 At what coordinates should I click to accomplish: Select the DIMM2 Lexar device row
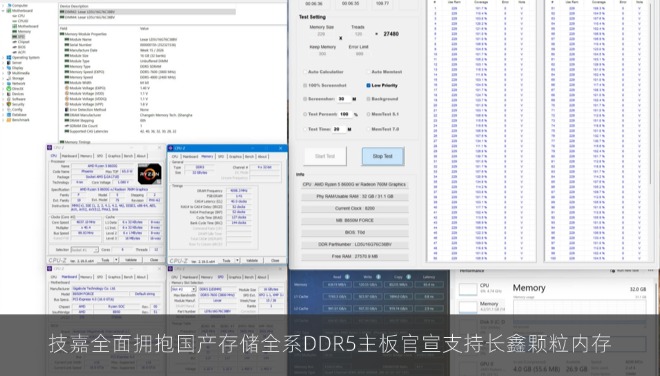pyautogui.click(x=147, y=12)
